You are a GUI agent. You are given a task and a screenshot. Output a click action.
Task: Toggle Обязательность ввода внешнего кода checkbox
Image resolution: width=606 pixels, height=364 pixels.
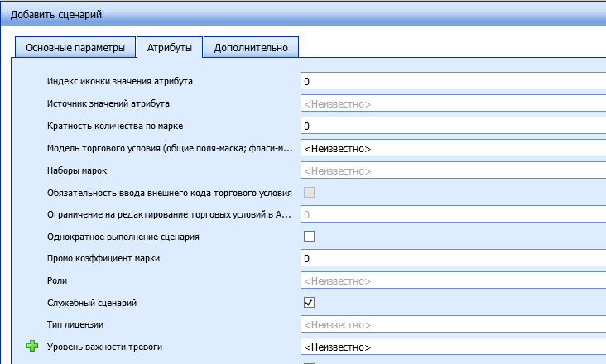(x=310, y=193)
